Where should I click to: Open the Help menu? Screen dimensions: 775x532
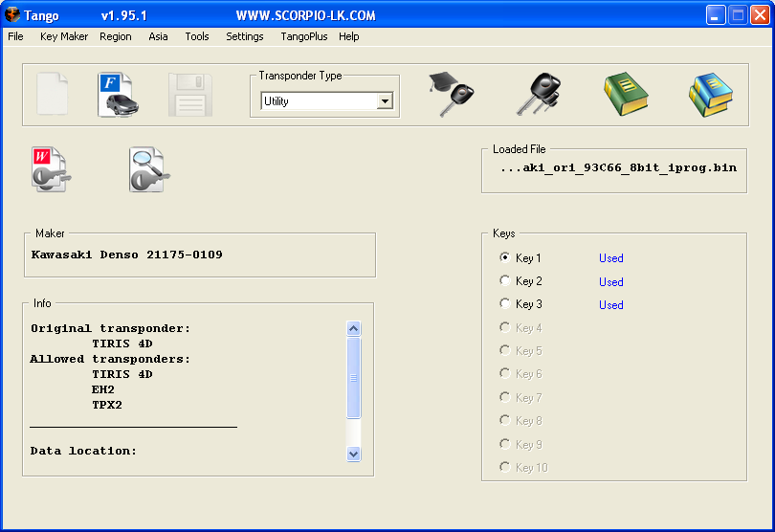click(349, 36)
